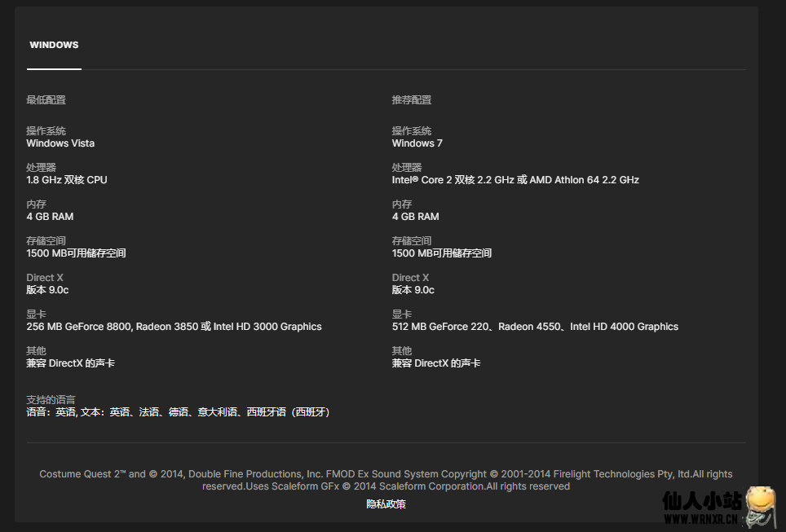Open the 隐私政策 privacy policy link

(386, 504)
